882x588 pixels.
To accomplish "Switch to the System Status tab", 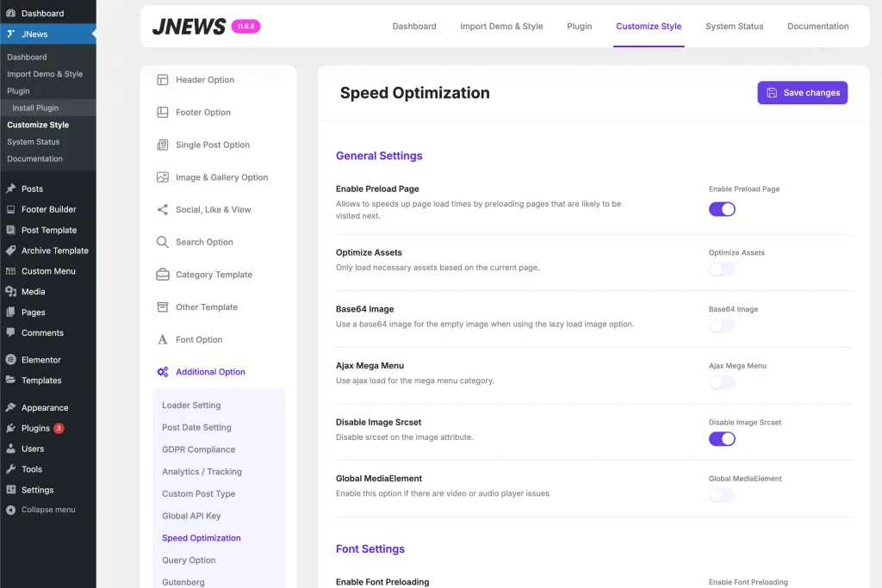I will coord(734,26).
